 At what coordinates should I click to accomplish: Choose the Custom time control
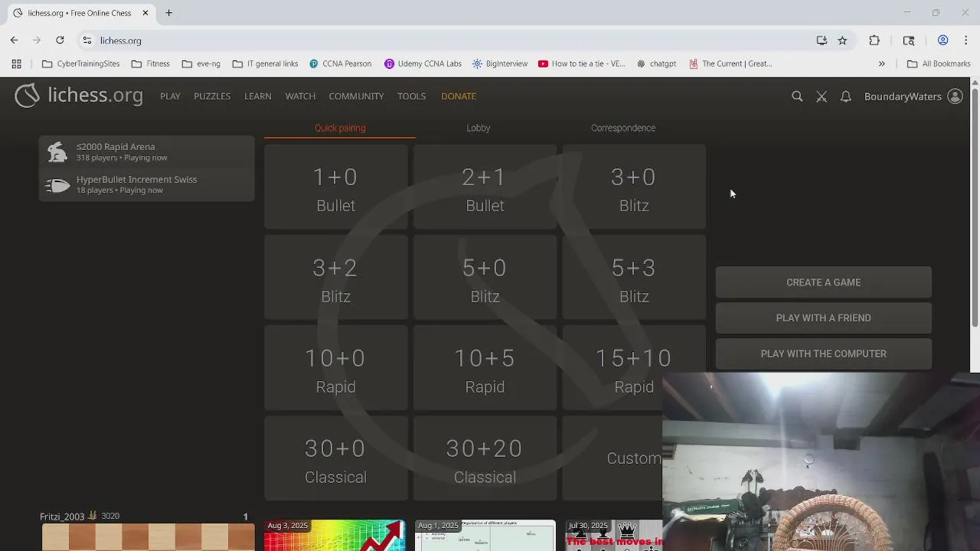tap(612, 458)
